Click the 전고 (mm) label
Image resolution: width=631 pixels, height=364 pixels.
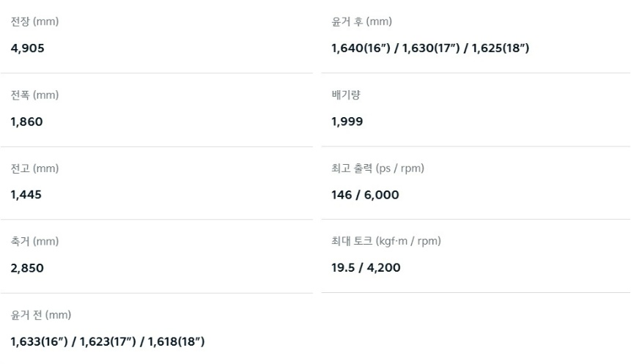click(34, 168)
